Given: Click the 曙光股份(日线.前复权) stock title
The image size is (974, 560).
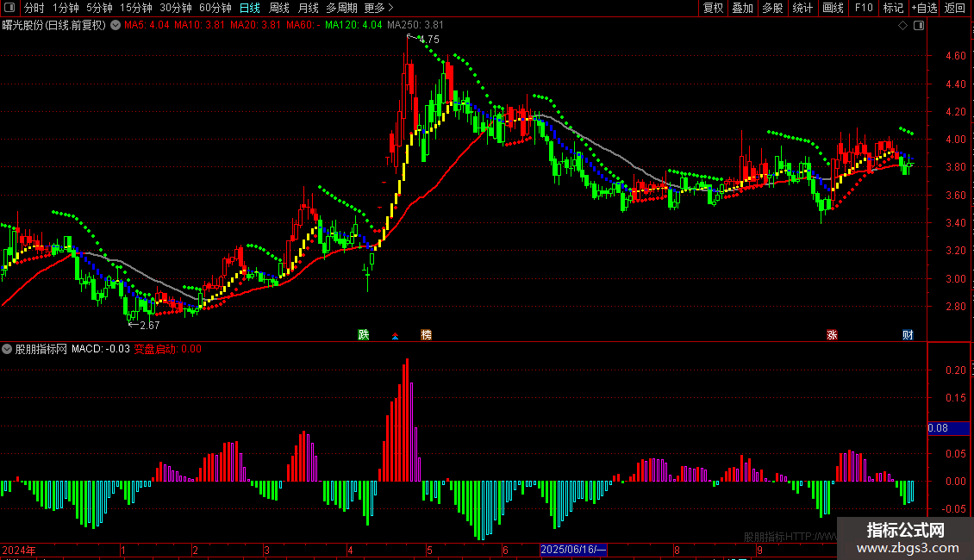Looking at the screenshot, I should click(x=54, y=26).
